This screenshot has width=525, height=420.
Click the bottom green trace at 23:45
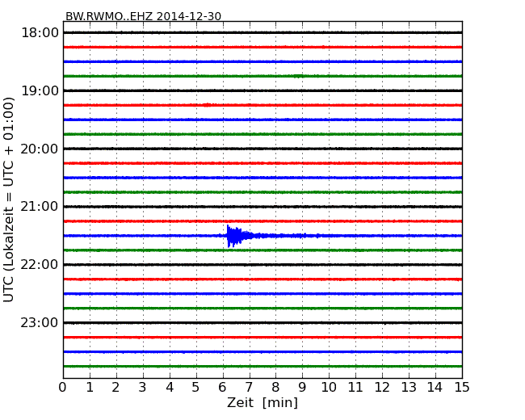(x=262, y=366)
